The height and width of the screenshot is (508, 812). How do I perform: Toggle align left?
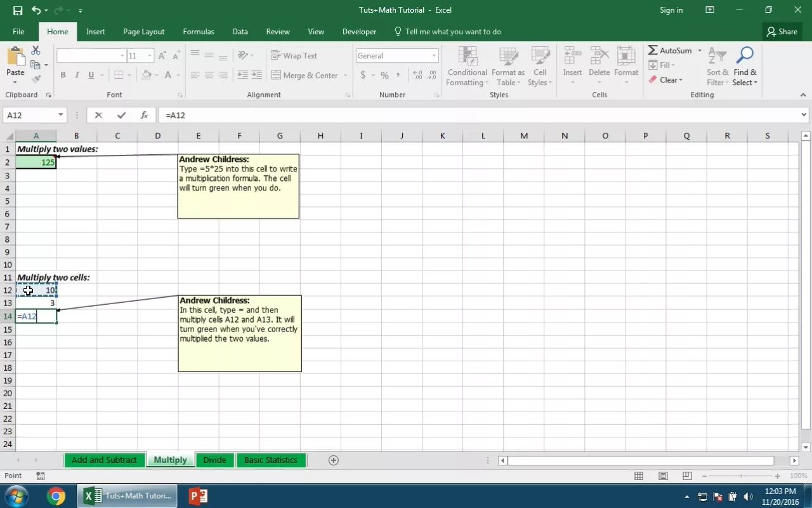click(195, 75)
